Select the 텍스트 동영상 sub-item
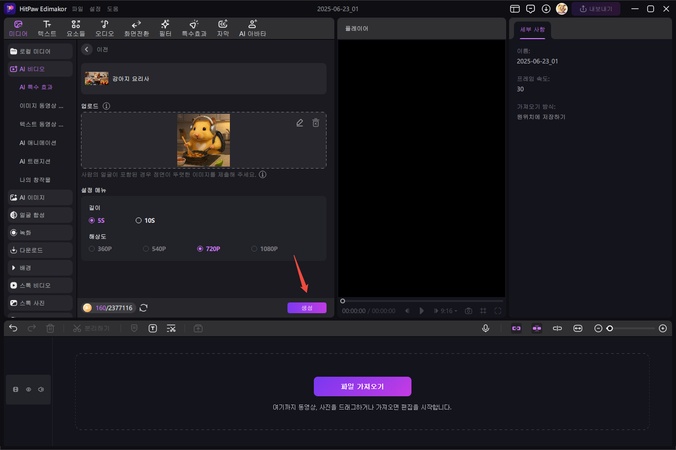 coord(41,124)
